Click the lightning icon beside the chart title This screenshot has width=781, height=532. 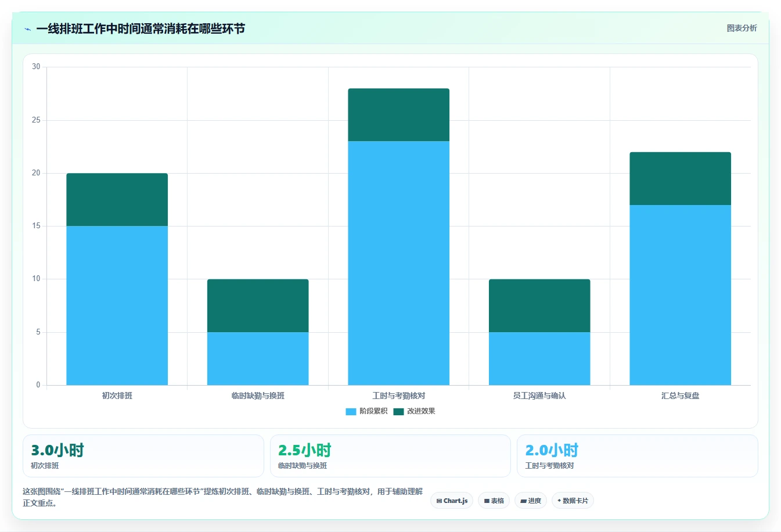click(27, 29)
